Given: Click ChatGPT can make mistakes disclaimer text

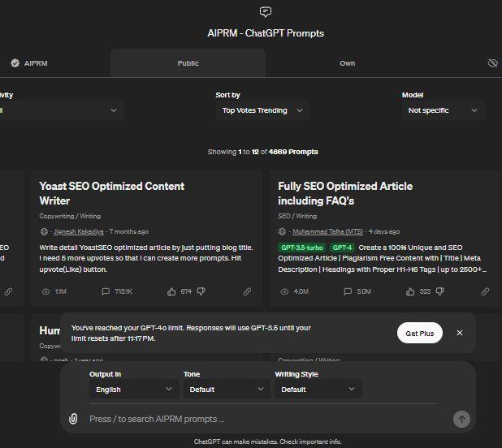Looking at the screenshot, I should tap(267, 442).
